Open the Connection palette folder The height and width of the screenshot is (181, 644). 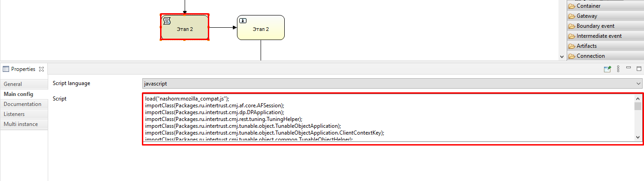tap(605, 56)
